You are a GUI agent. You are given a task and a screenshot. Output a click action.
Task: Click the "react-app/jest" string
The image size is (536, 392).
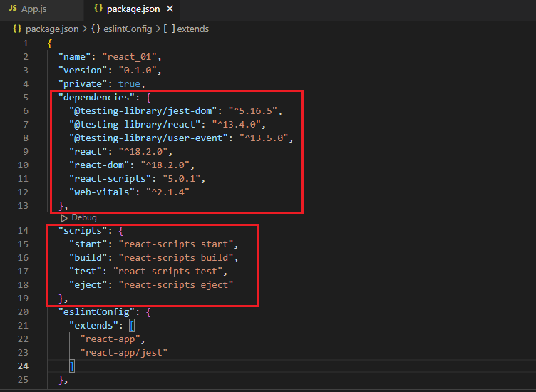coord(124,352)
